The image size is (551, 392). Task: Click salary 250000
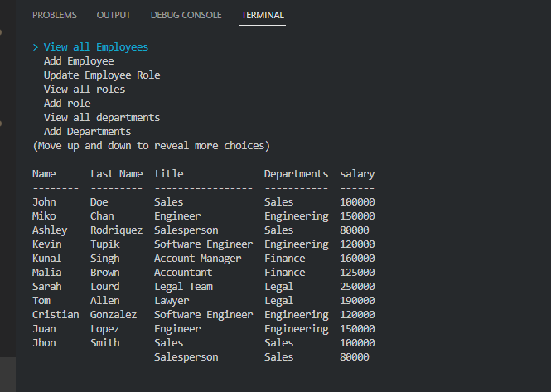point(357,286)
